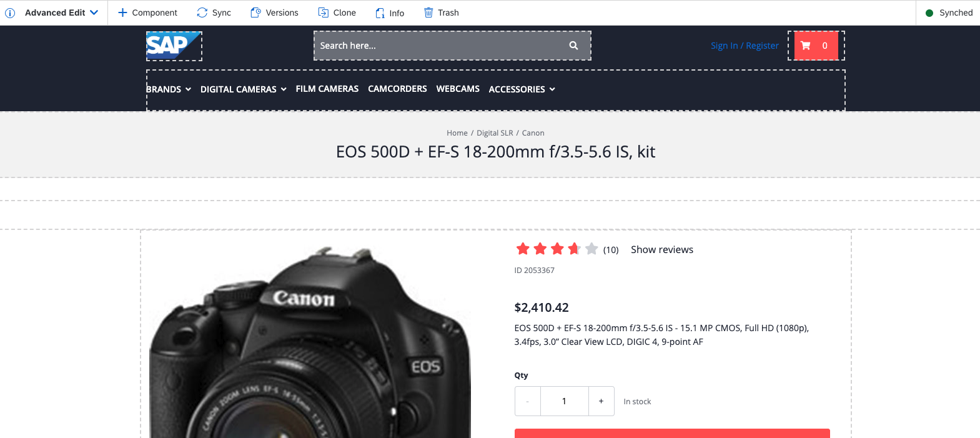Expand the DIGITAL CAMERAS menu
Screen dimensions: 980x438
coord(244,89)
